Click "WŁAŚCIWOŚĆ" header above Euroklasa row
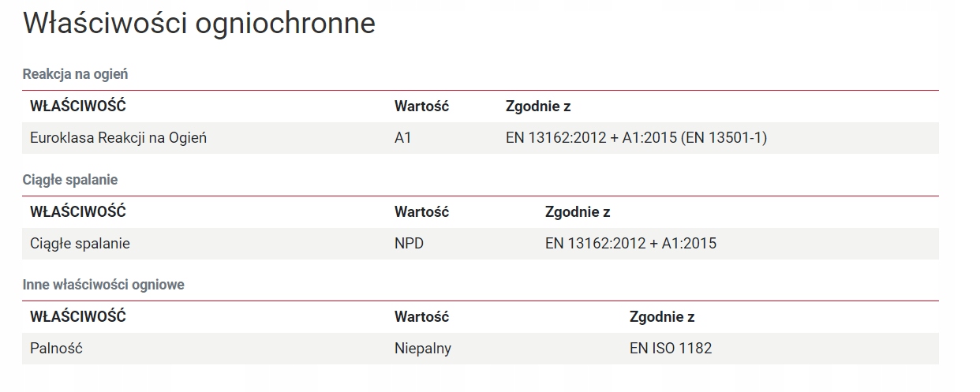Screen dimensions: 980x392 point(78,106)
